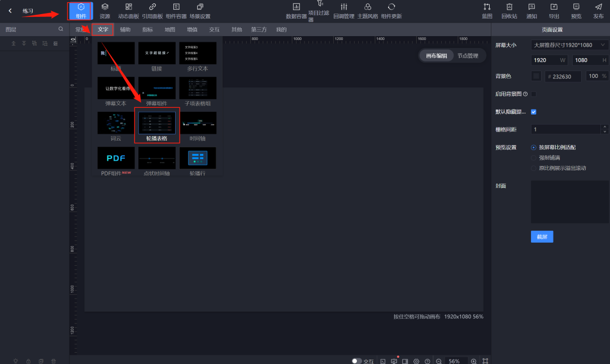Click the trash delete layer icon
Viewport: 610px width, 364px height.
(x=54, y=361)
